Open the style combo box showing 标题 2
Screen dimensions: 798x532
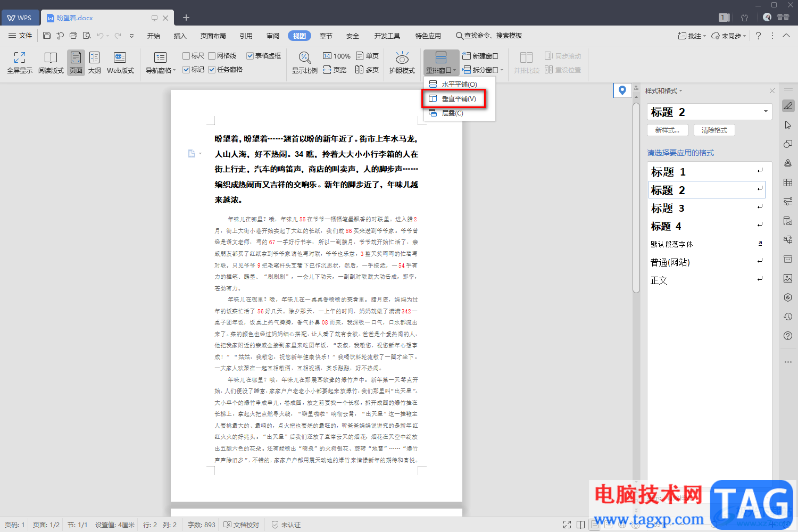click(710, 112)
